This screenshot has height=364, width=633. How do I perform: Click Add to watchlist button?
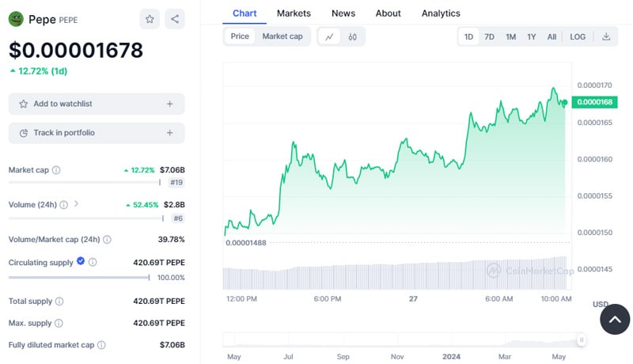(x=97, y=104)
